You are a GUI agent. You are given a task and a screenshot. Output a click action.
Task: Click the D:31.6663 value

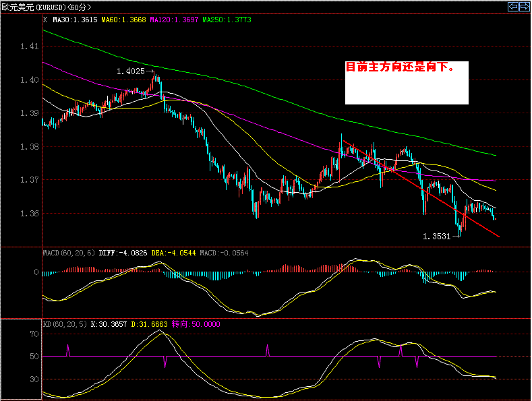click(x=149, y=324)
